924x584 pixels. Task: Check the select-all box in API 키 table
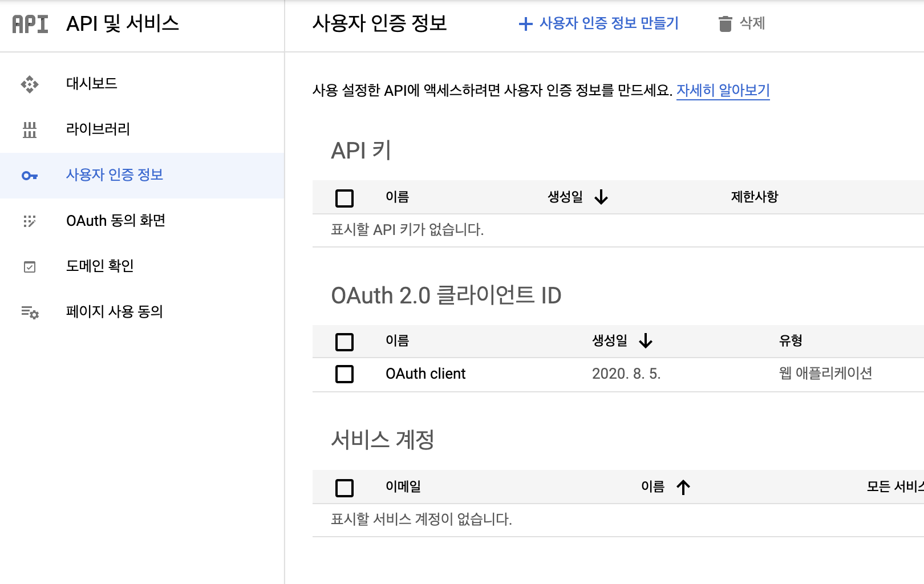click(x=345, y=198)
